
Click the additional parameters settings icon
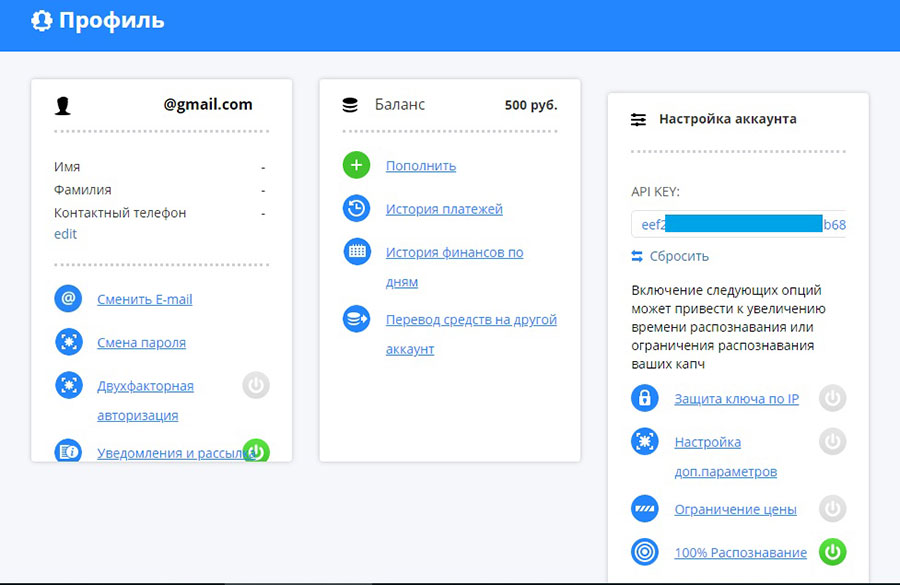coord(645,441)
